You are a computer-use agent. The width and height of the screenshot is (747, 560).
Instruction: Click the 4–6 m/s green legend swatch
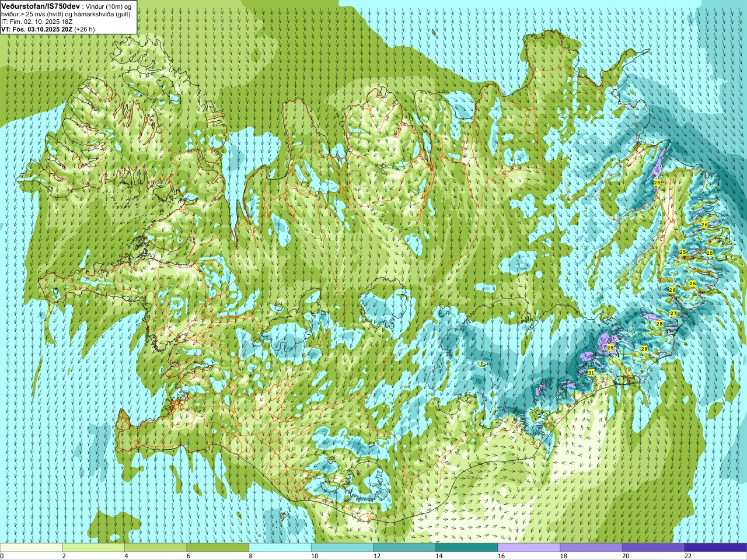pos(156,548)
